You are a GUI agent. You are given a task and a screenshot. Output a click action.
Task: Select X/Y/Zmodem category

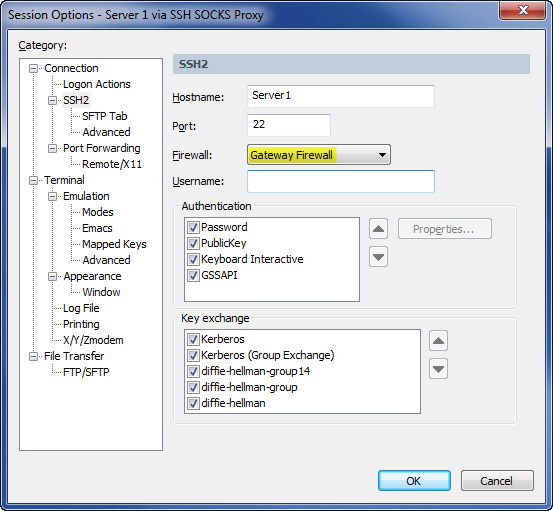(x=93, y=340)
